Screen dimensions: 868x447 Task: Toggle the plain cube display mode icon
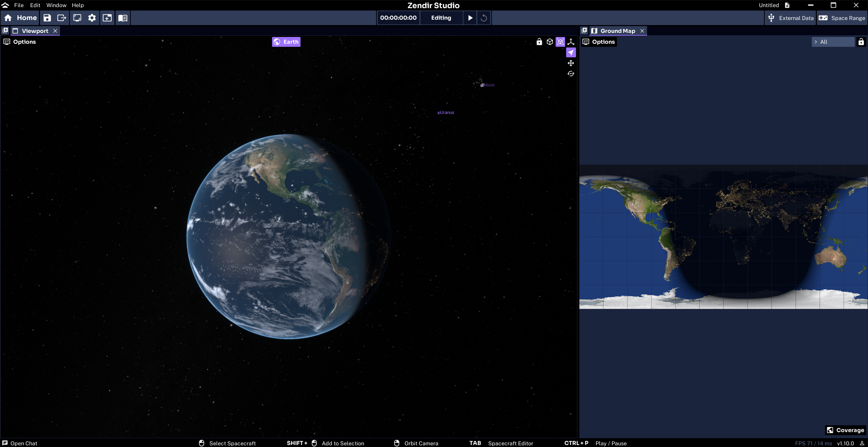pyautogui.click(x=550, y=42)
